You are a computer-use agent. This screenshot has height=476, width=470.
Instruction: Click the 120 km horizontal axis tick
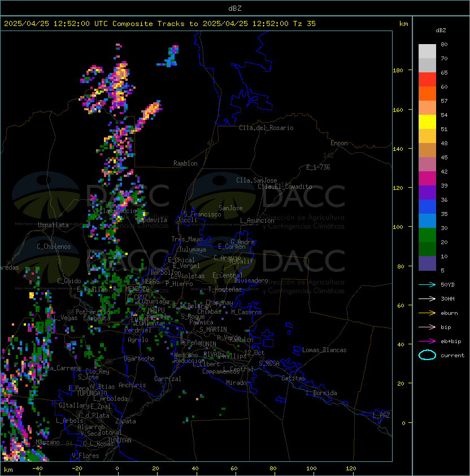351,469
